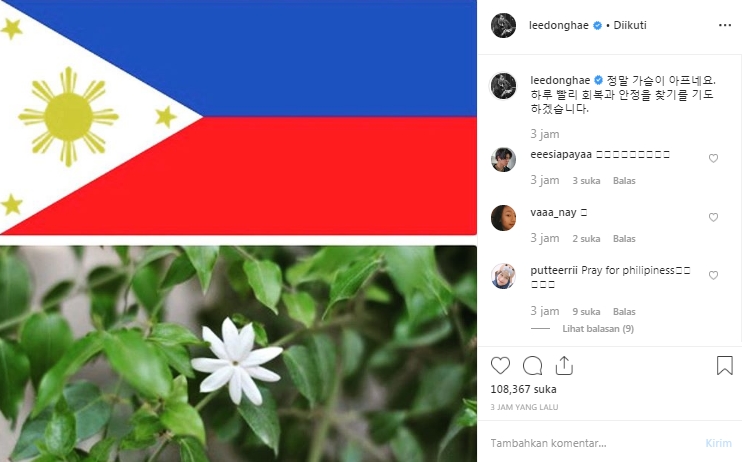Open vaaa_nay's profile avatar
Viewport: 742px width, 462px height.
click(504, 218)
